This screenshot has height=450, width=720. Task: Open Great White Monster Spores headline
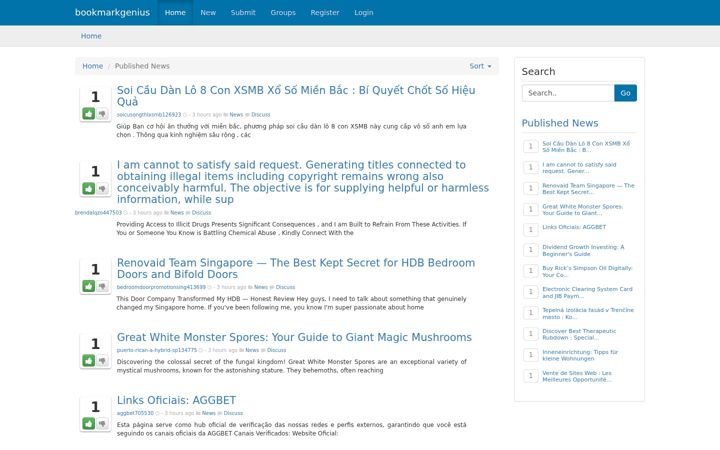[x=294, y=337]
